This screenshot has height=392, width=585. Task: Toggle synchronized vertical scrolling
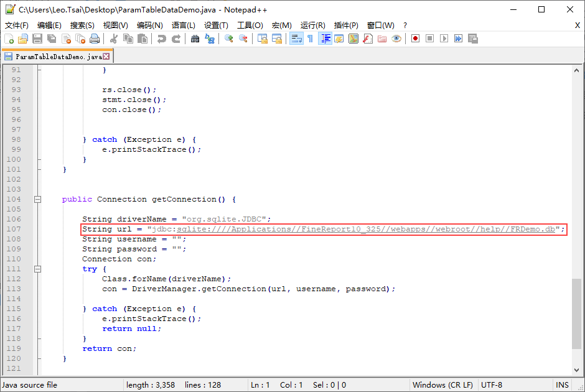click(262, 39)
